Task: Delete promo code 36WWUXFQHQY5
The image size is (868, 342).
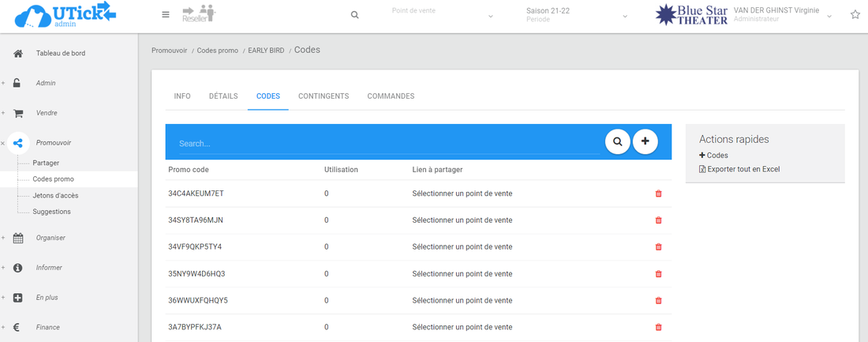Action: [x=659, y=300]
